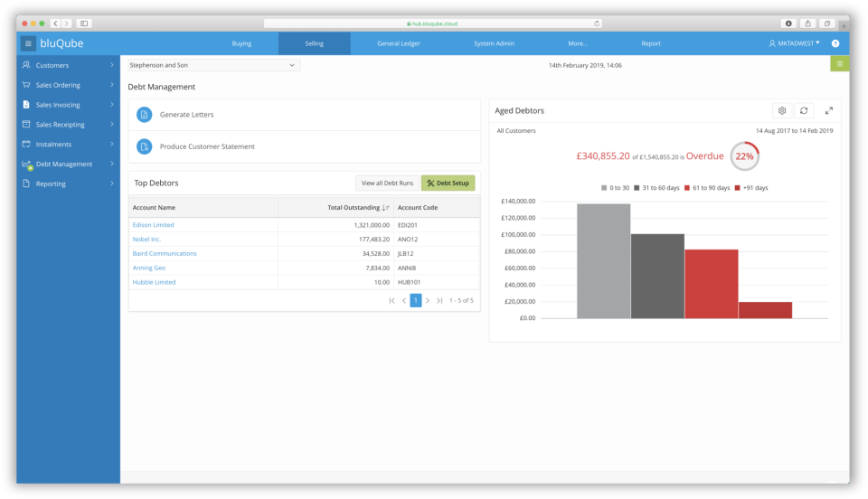Switch to the Selling tab
The height and width of the screenshot is (499, 868).
coord(314,43)
